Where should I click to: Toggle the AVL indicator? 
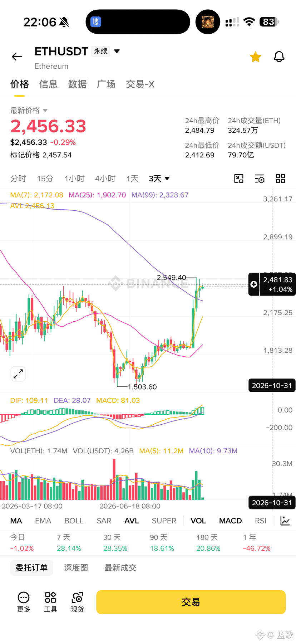pos(132,521)
